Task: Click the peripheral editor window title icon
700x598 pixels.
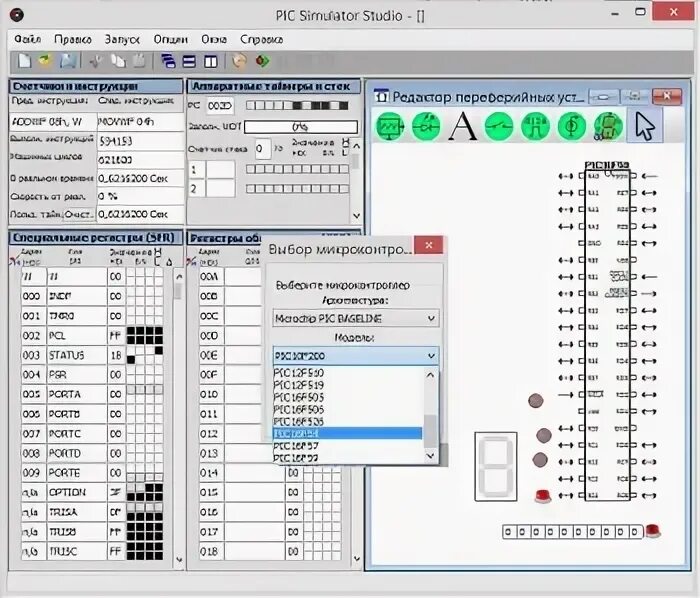Action: coord(381,96)
